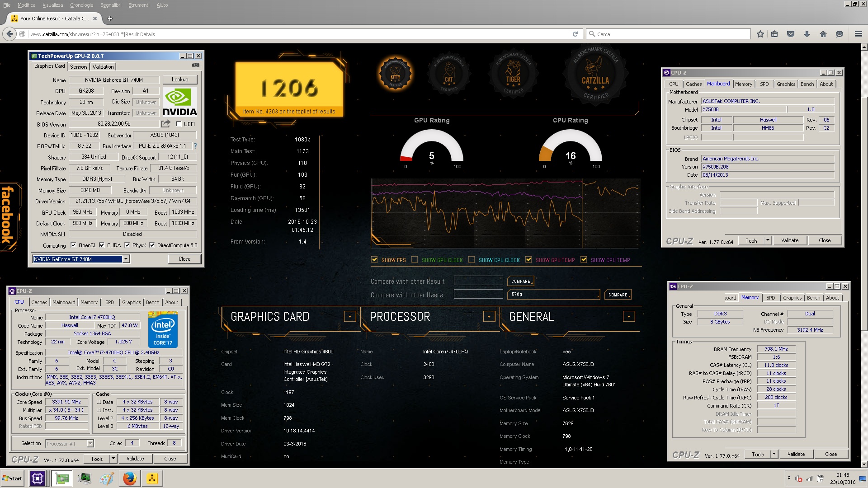
Task: Open the Tools dropdown arrow in CPU window
Action: pyautogui.click(x=113, y=459)
